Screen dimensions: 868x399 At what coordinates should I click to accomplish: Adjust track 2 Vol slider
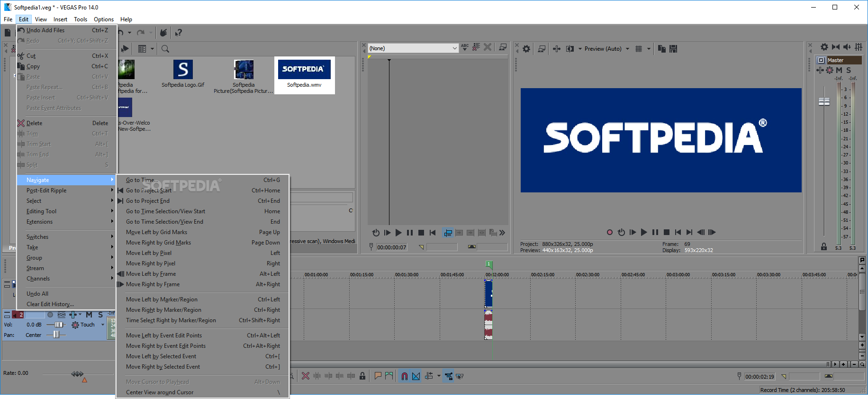coord(59,325)
